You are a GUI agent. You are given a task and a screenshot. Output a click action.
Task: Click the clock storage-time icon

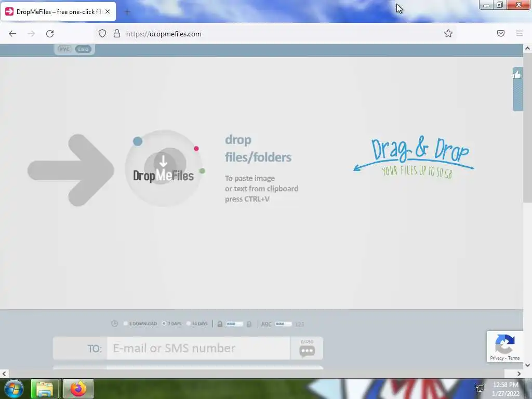pyautogui.click(x=114, y=324)
